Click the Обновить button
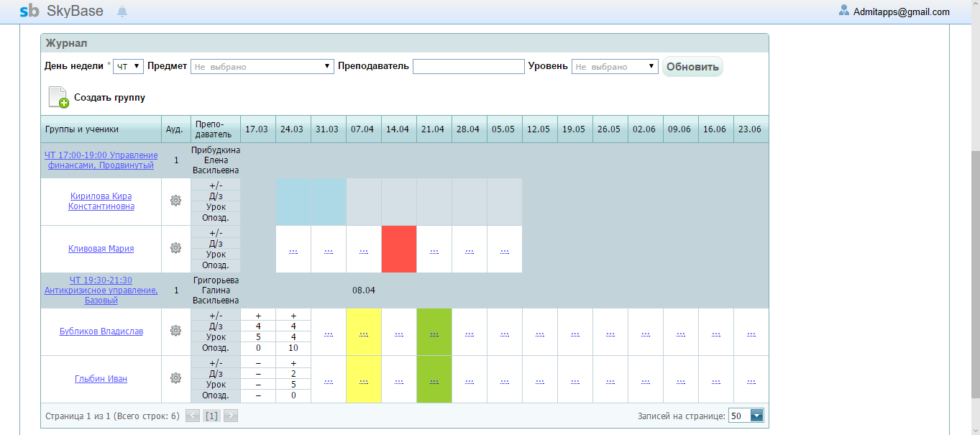Screen dimensions: 980x435 (x=692, y=67)
